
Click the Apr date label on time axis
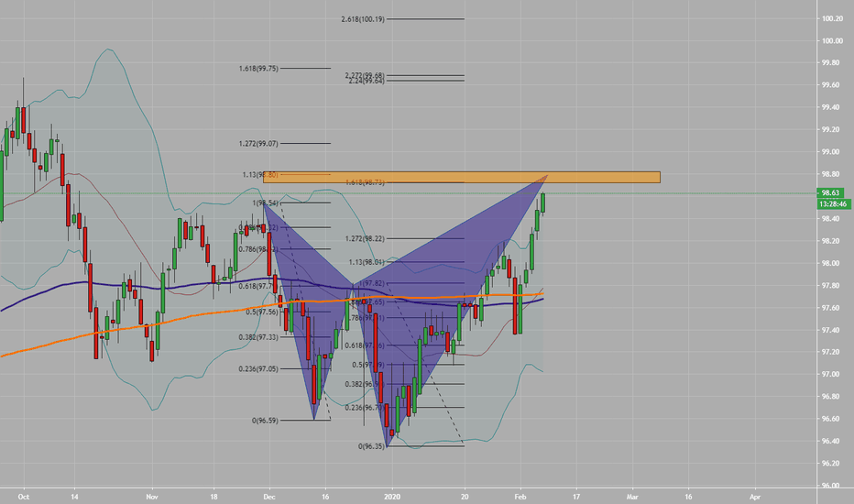click(755, 497)
